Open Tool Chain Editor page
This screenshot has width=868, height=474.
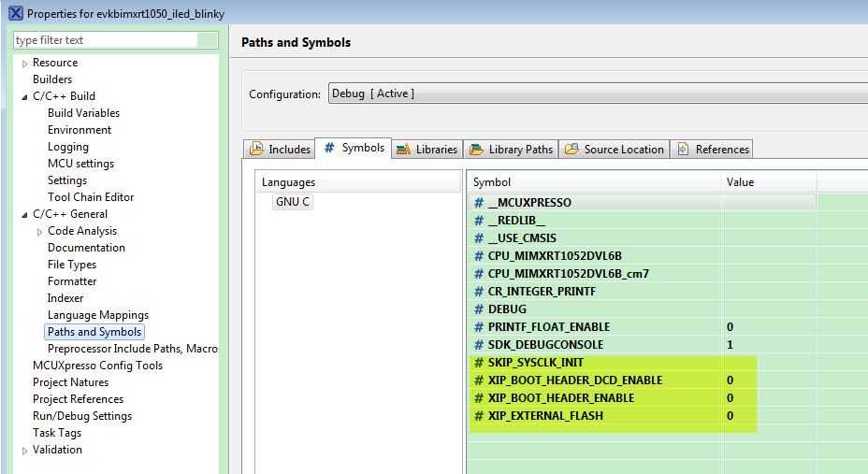(x=91, y=197)
